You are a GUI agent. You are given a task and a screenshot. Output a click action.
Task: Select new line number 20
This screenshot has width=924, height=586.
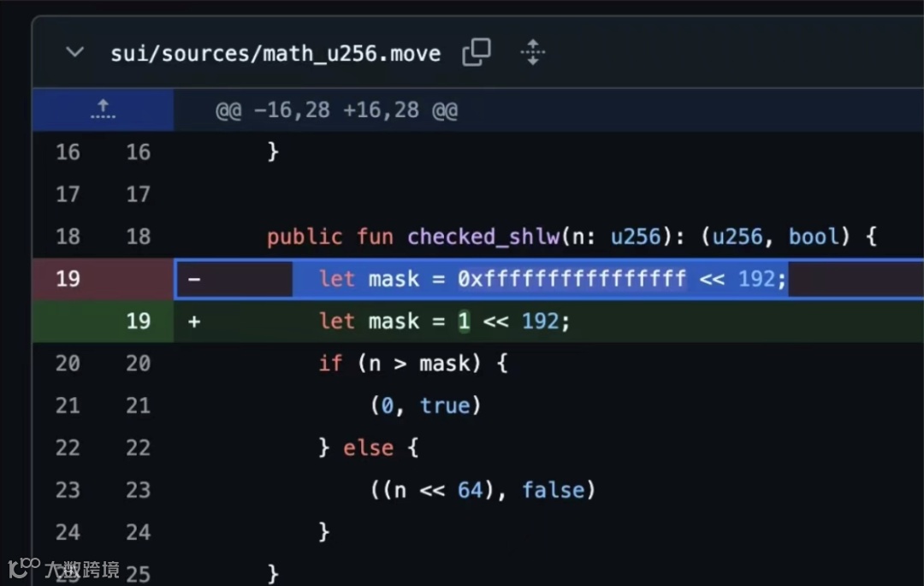[x=139, y=364]
